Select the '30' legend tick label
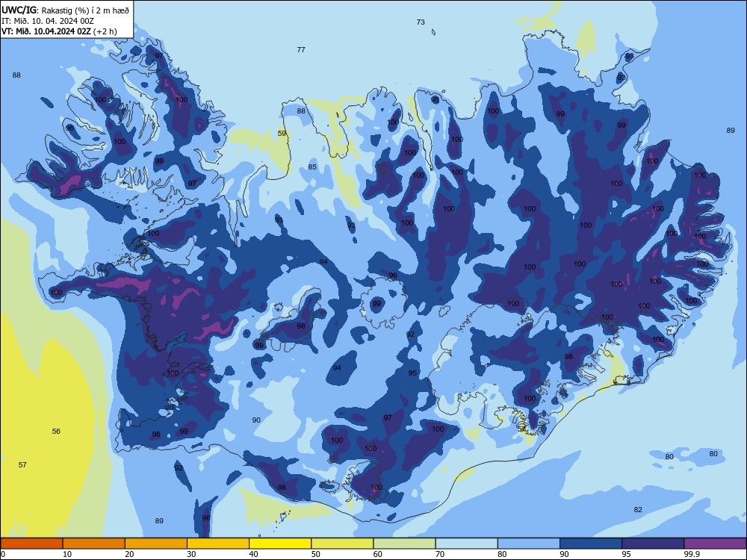This screenshot has height=560, width=747. (191, 554)
